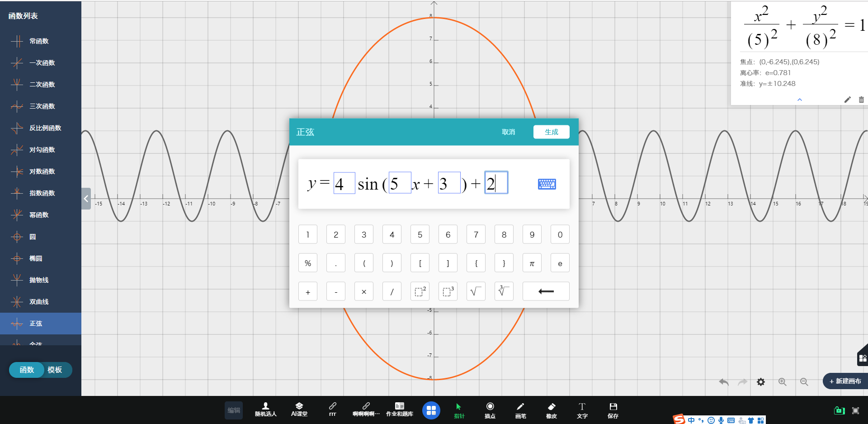The width and height of the screenshot is (868, 424).
Task: Zoom in on the graph canvas
Action: [783, 382]
